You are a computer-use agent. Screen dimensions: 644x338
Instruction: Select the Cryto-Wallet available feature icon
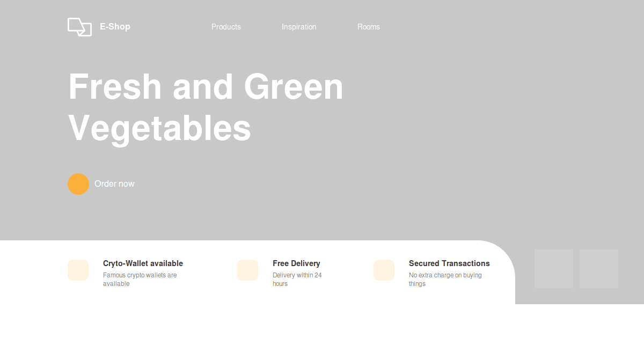tap(78, 270)
